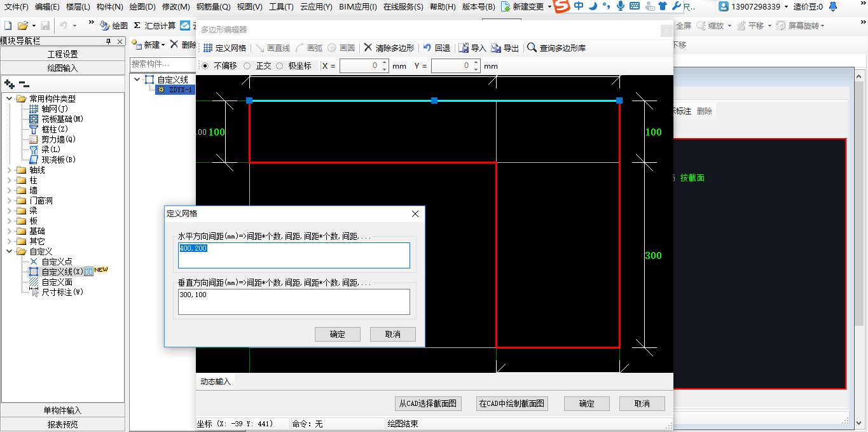Click the 导出 export button
Viewport: 868px width, 432px height.
pyautogui.click(x=505, y=48)
